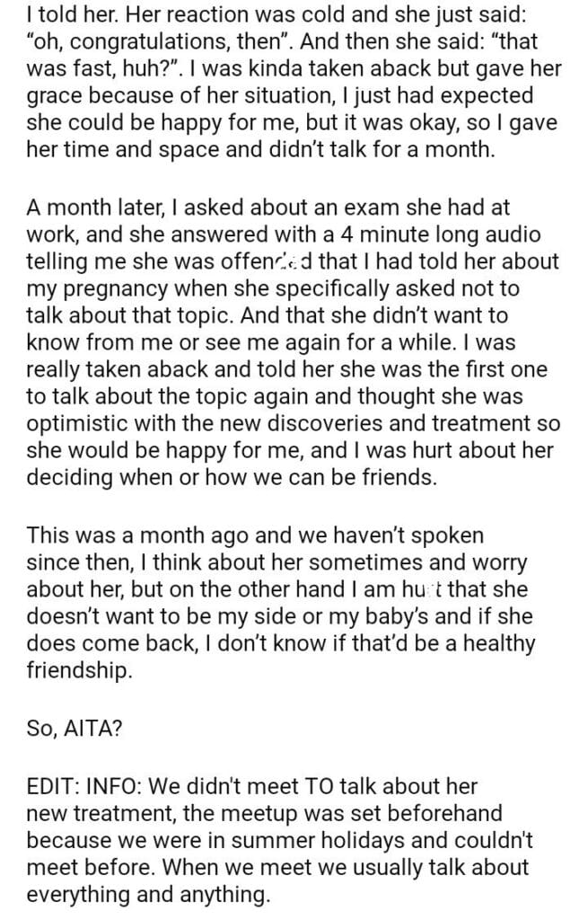Click the "EDIT: INFO:" label
The height and width of the screenshot is (920, 588).
coord(83,787)
